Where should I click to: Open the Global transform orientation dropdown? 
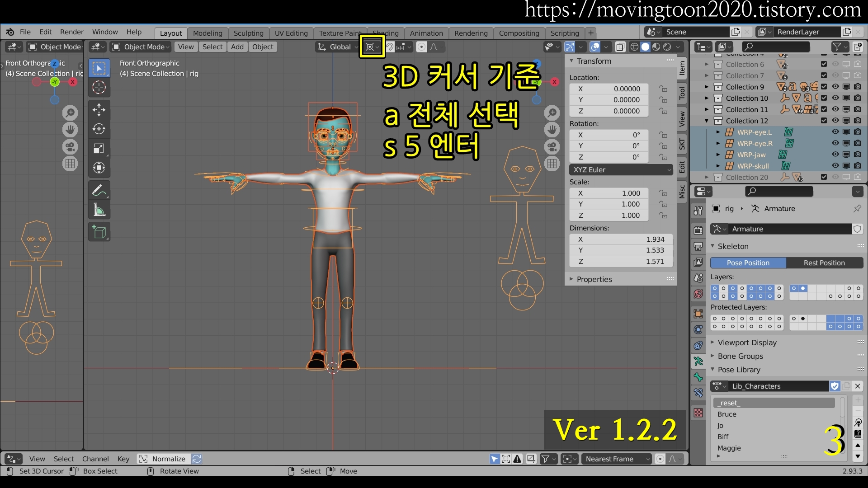coord(337,47)
